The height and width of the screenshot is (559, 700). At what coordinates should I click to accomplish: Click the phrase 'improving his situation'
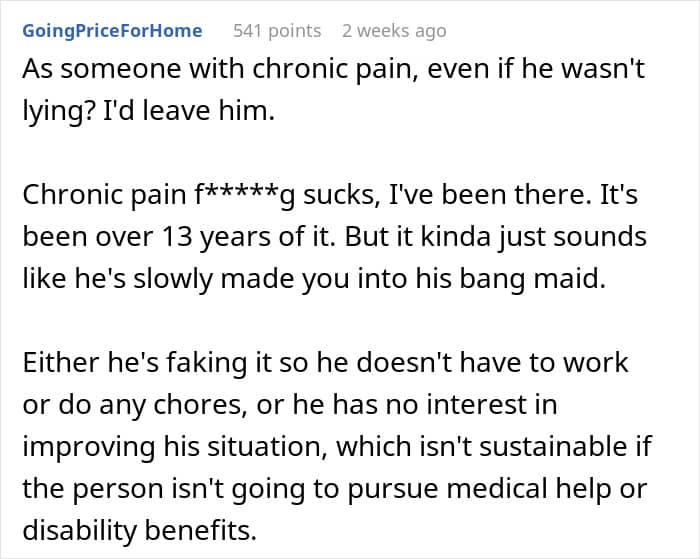pyautogui.click(x=172, y=447)
